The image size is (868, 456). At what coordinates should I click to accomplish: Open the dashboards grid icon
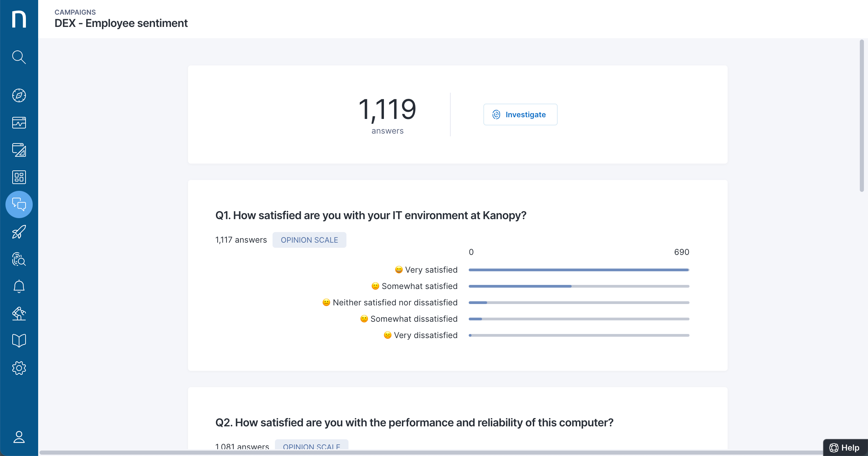coord(19,177)
